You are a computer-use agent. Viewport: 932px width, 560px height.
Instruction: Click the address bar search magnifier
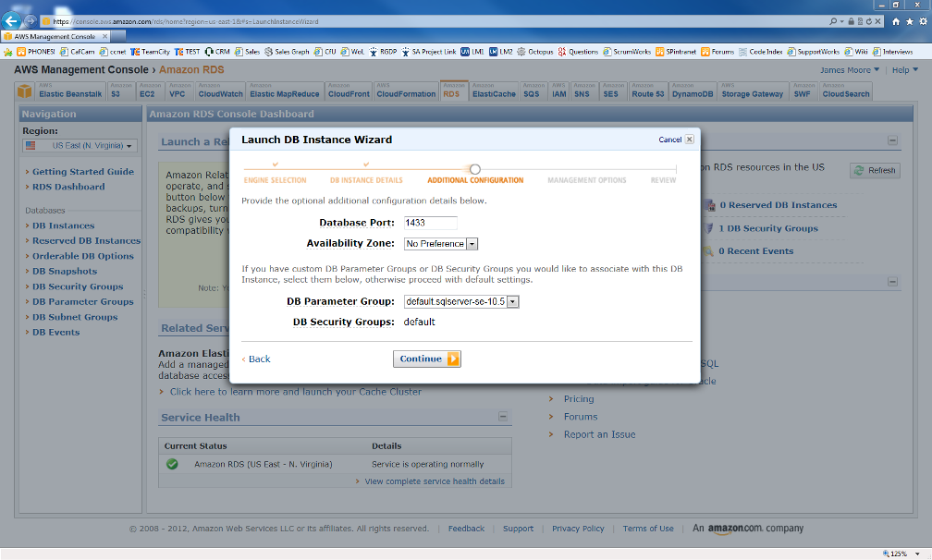[x=833, y=21]
